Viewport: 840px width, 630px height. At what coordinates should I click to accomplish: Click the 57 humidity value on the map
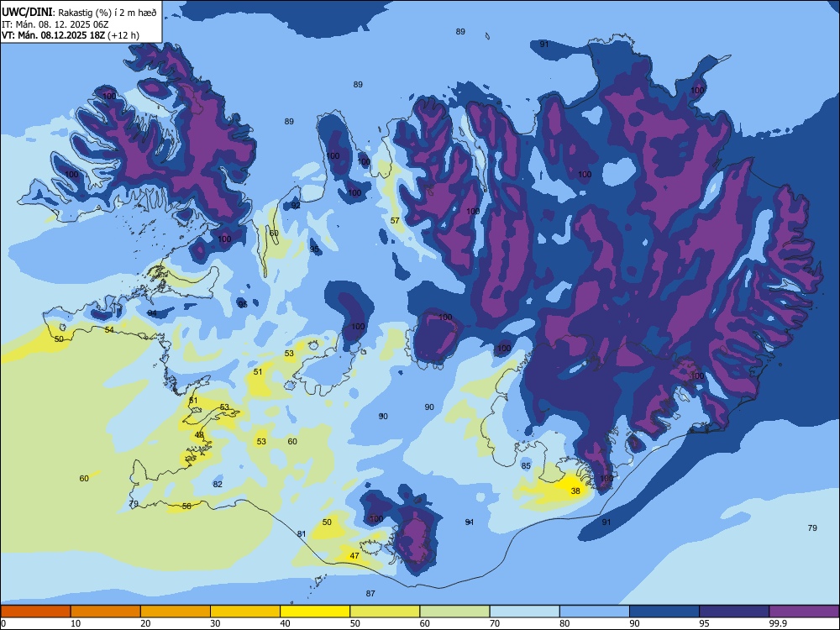coord(395,220)
